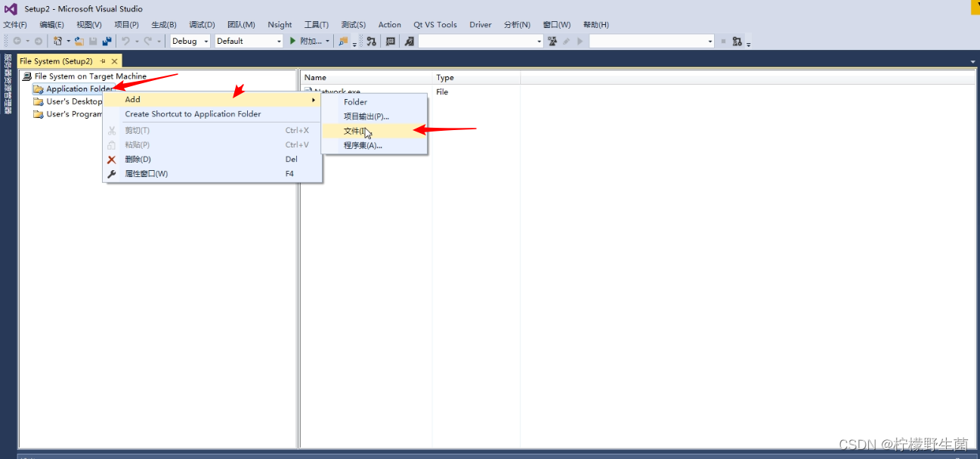This screenshot has height=459, width=980.
Task: Open the Project (项目) menu
Action: tap(126, 24)
